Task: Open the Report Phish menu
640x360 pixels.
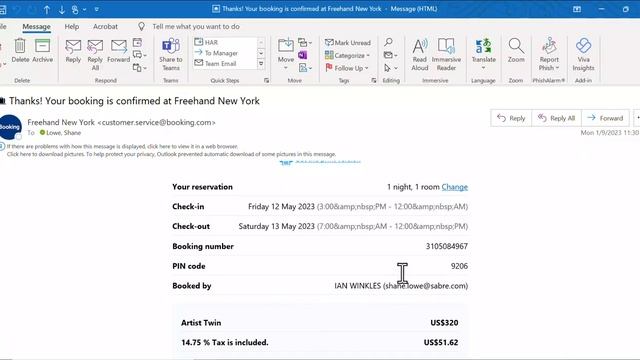Action: pos(549,54)
